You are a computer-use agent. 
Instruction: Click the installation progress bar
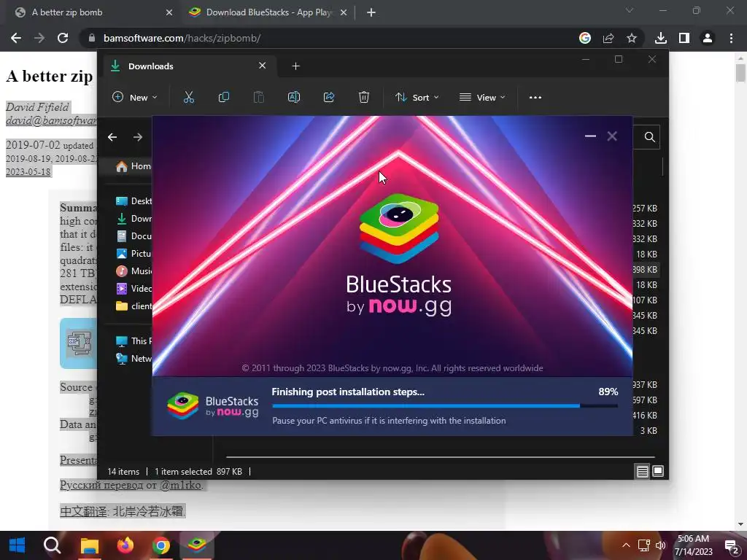click(x=445, y=405)
